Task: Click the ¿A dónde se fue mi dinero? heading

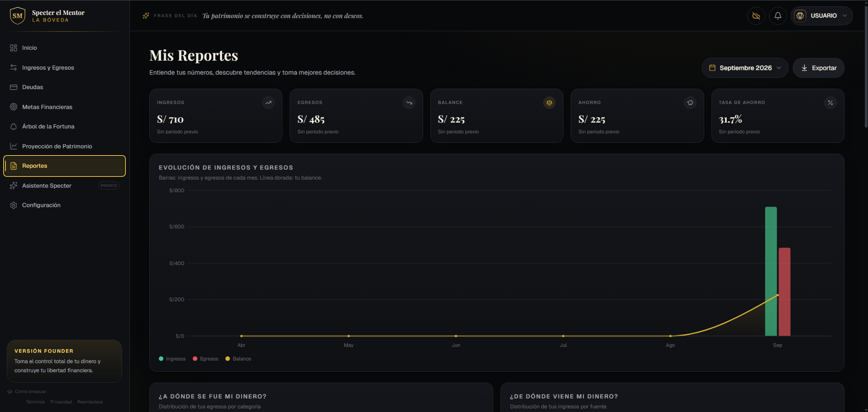Action: [213, 396]
